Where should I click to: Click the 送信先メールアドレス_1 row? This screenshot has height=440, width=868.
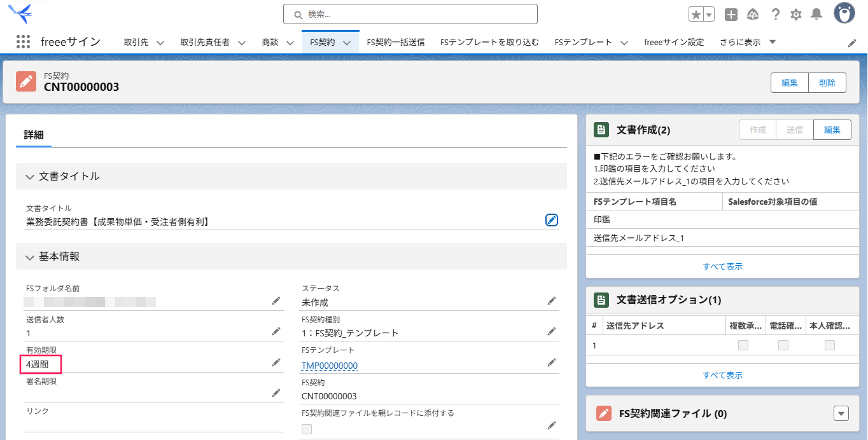tap(722, 238)
